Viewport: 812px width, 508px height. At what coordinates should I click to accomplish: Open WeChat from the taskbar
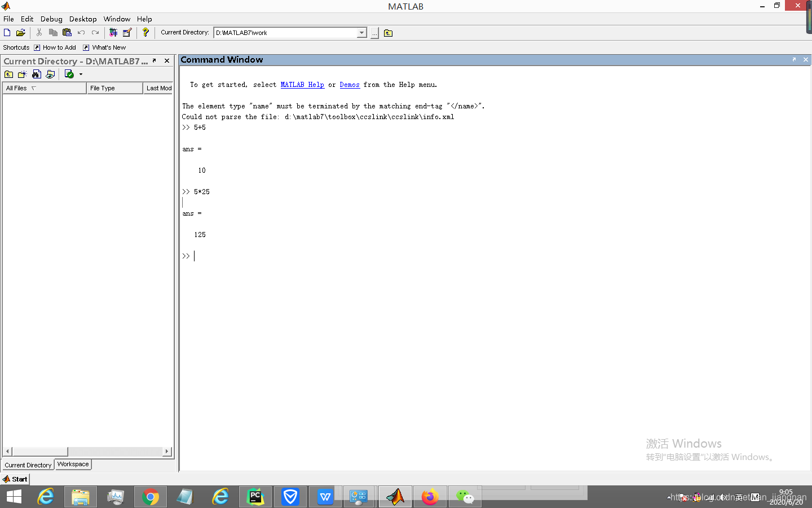(465, 497)
